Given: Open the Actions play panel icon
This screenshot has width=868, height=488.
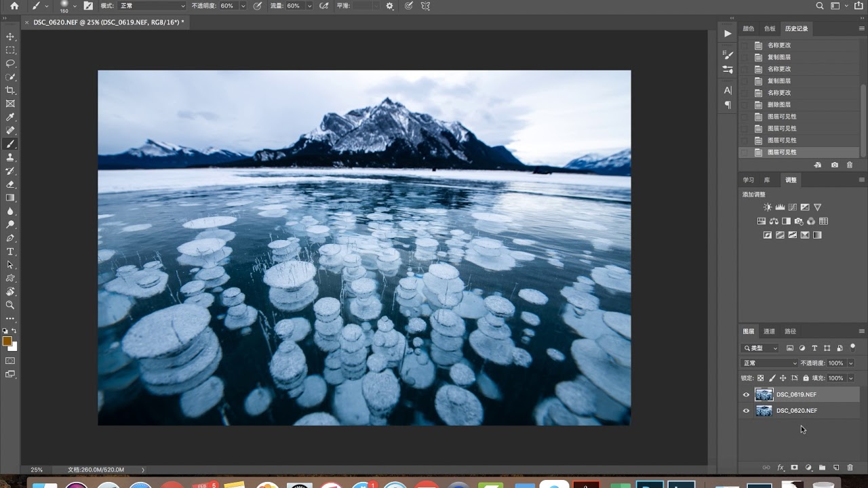Looking at the screenshot, I should pyautogui.click(x=728, y=33).
